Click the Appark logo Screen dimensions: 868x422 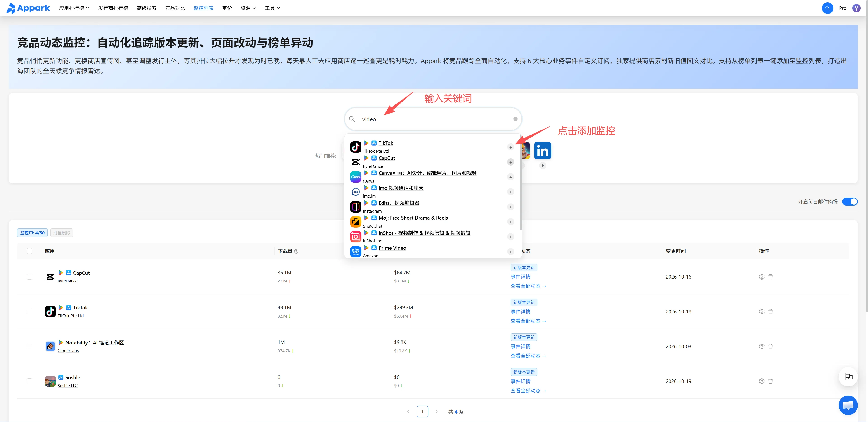pyautogui.click(x=28, y=8)
